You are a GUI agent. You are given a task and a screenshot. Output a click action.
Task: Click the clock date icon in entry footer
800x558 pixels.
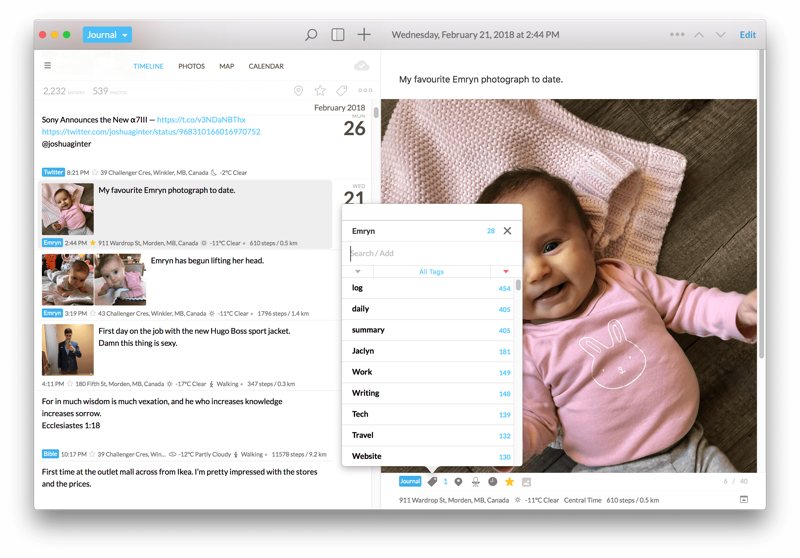click(492, 481)
